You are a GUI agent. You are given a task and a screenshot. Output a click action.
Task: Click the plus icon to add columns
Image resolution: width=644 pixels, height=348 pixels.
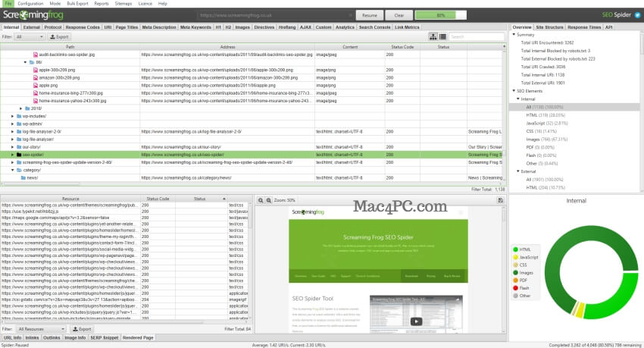tap(504, 46)
